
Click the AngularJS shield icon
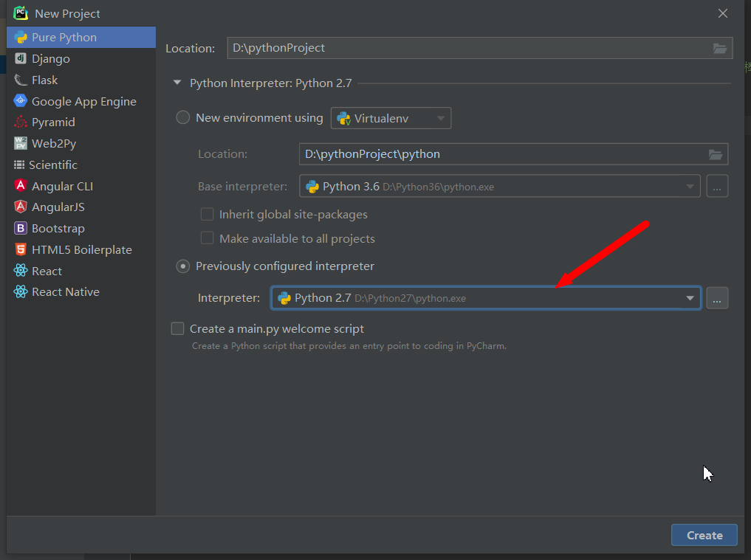click(21, 207)
